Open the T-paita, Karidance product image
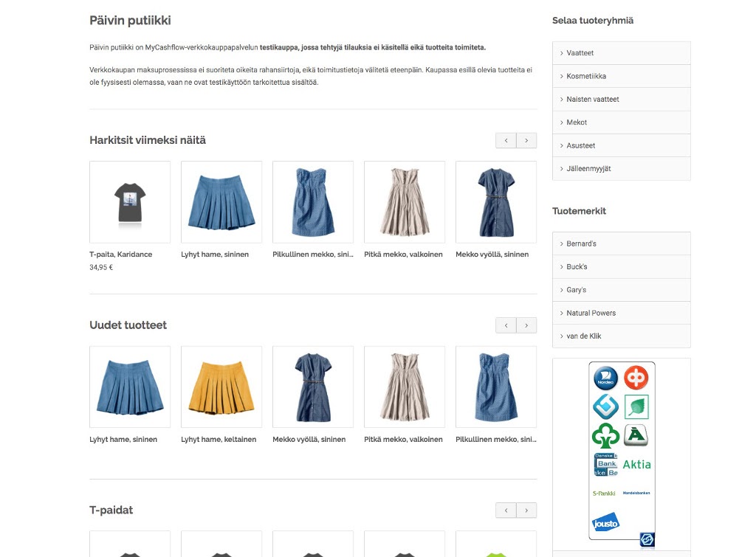The image size is (756, 557). tap(130, 202)
